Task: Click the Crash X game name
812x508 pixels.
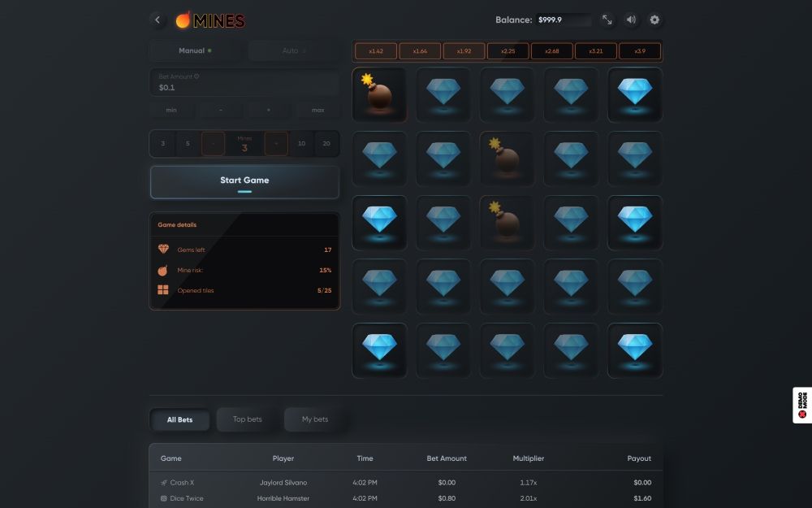Action: point(182,483)
